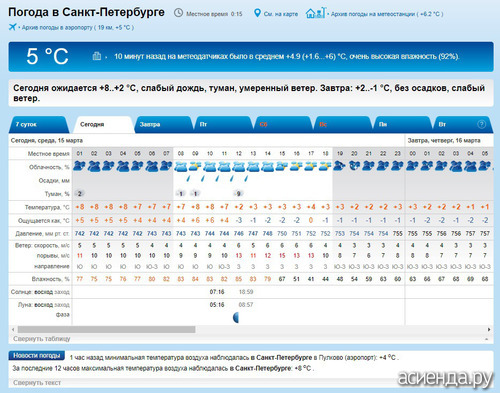
Task: Click the sensor icon in blue banner
Action: (x=97, y=56)
